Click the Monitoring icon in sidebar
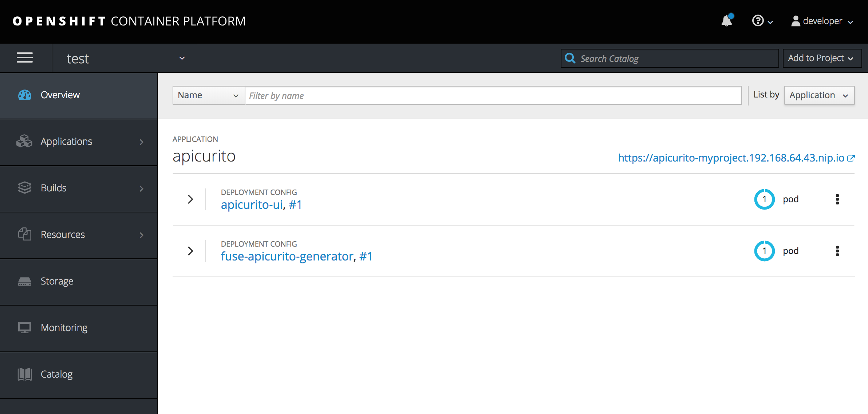Viewport: 868px width, 414px height. click(24, 327)
